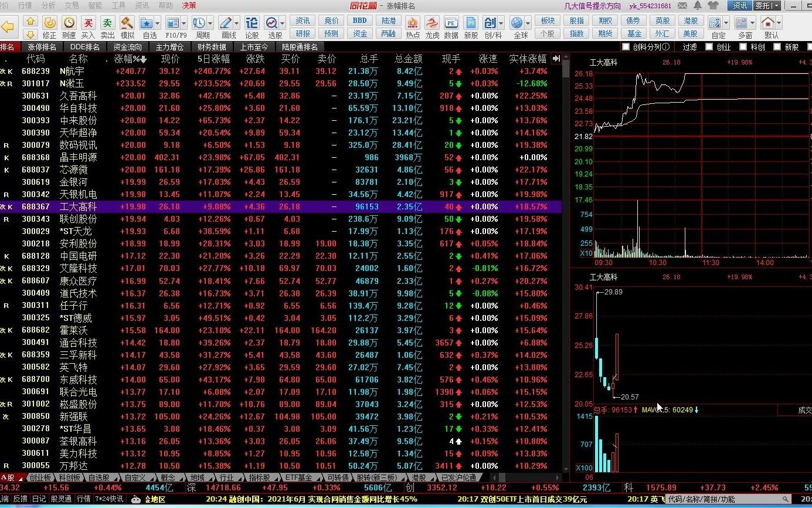Image resolution: width=812 pixels, height=508 pixels.
Task: Click the stock code search input field
Action: [x=728, y=499]
